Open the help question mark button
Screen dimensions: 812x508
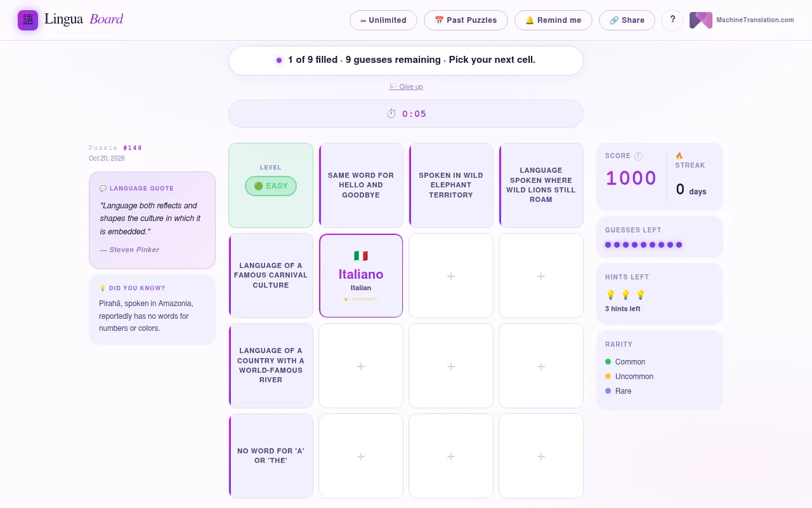[672, 20]
